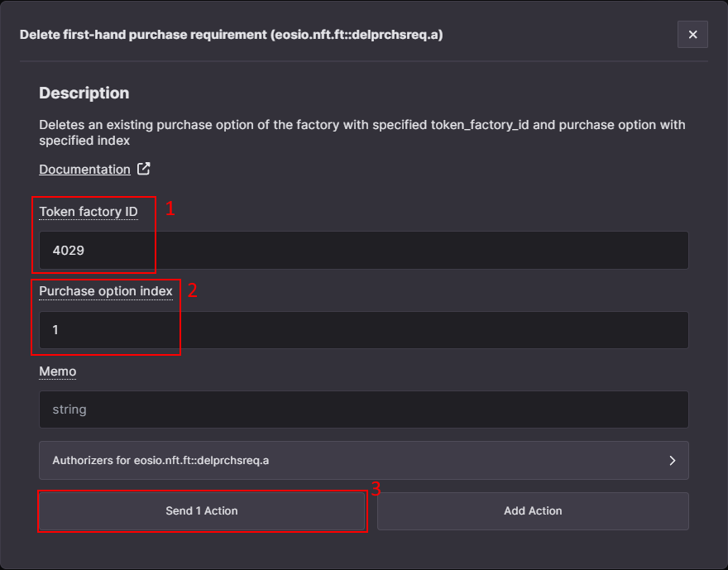This screenshot has width=728, height=570.
Task: Select the Purchase option index input field
Action: click(363, 330)
